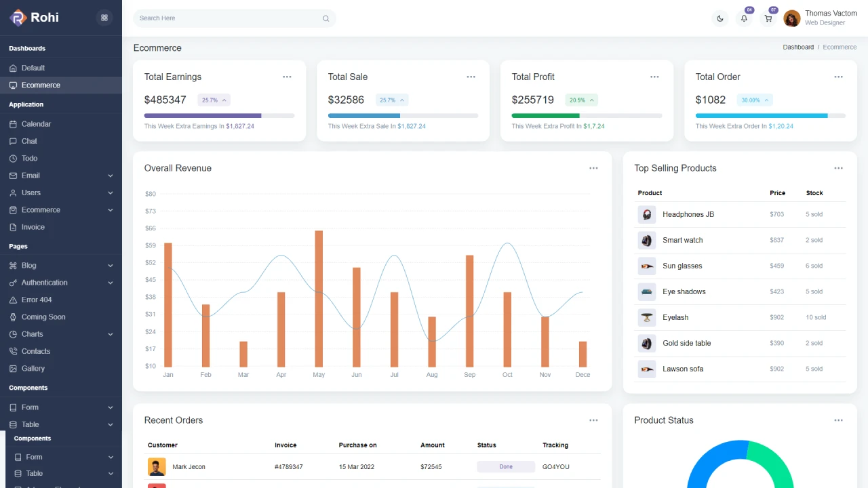The image size is (868, 488).
Task: Select the Smart watch product row
Action: click(x=740, y=241)
